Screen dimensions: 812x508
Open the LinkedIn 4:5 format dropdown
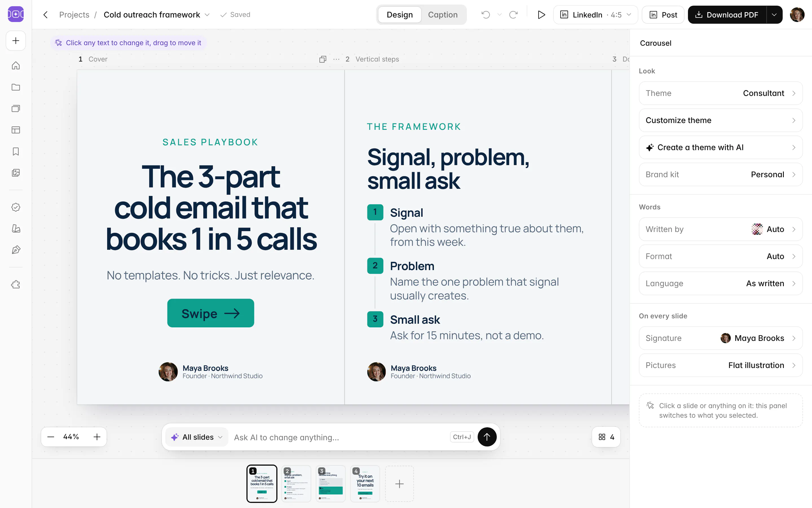(x=595, y=15)
